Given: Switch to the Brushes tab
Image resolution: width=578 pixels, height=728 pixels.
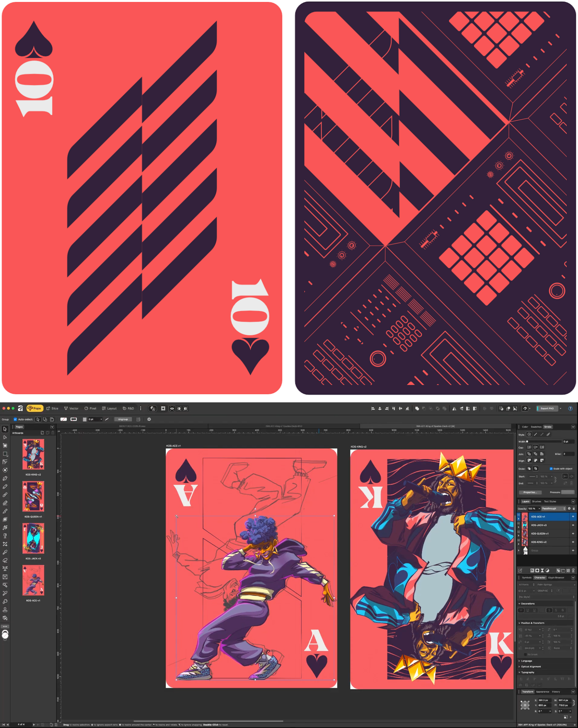Looking at the screenshot, I should point(537,501).
